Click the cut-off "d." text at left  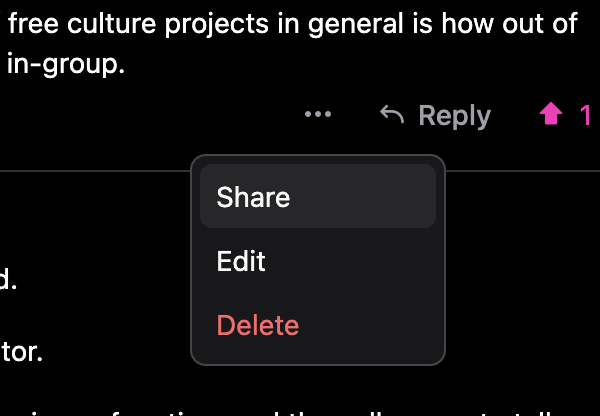click(x=8, y=279)
